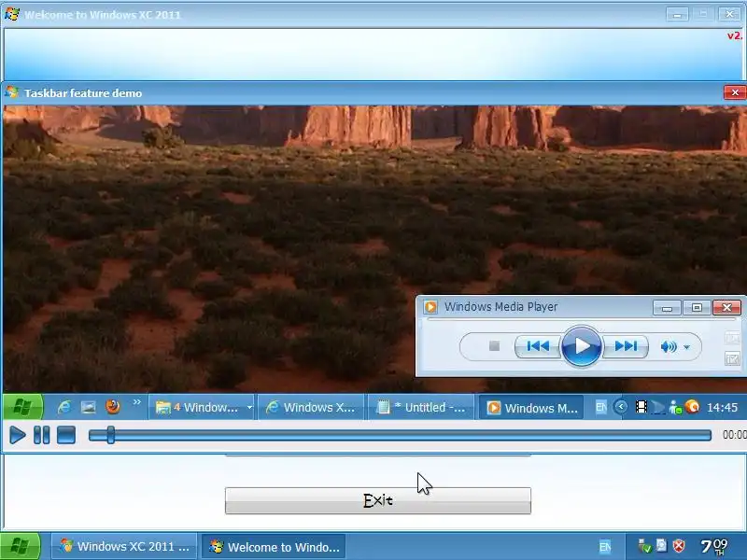747x560 pixels.
Task: Click the 'Windows M...' Media Player taskbar button
Action: [x=531, y=408]
